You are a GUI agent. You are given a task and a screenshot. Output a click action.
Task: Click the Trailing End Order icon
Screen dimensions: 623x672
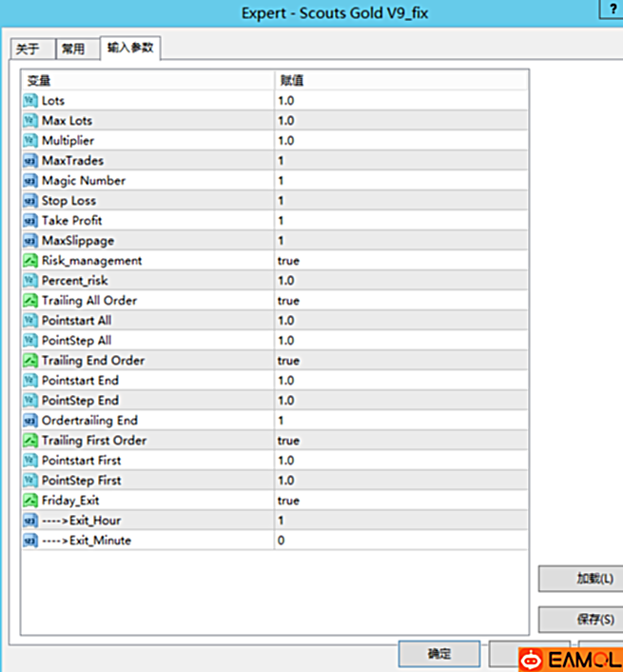coord(30,361)
